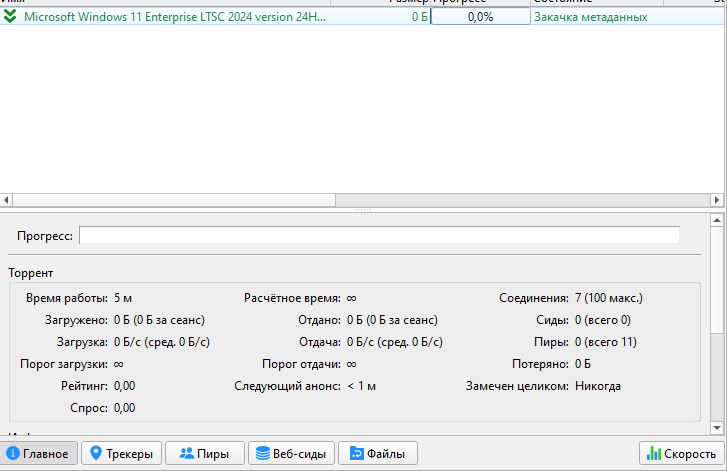Click the 'Замечен целиком' value Никогда
Screen dimensions: 727x471
[x=598, y=386]
